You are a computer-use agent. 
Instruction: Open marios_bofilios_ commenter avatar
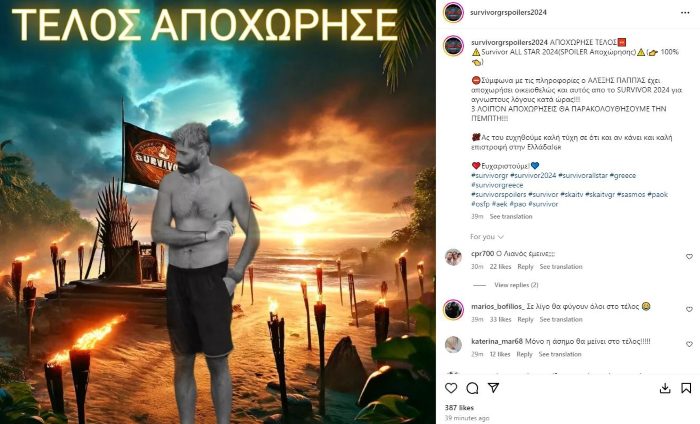(x=453, y=310)
